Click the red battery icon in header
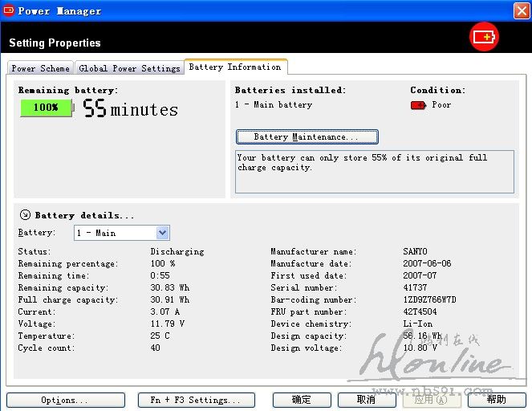The width and height of the screenshot is (532, 411). tap(484, 37)
